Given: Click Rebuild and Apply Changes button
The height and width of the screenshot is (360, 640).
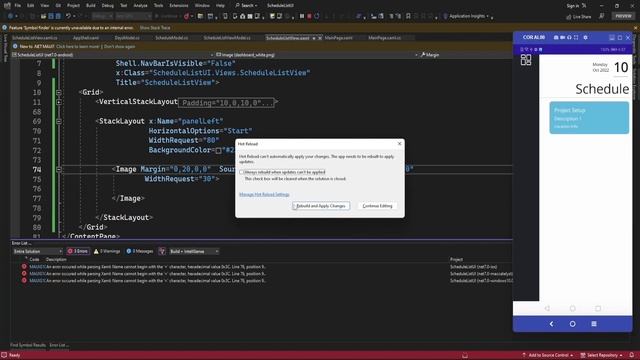Looking at the screenshot, I should [321, 206].
